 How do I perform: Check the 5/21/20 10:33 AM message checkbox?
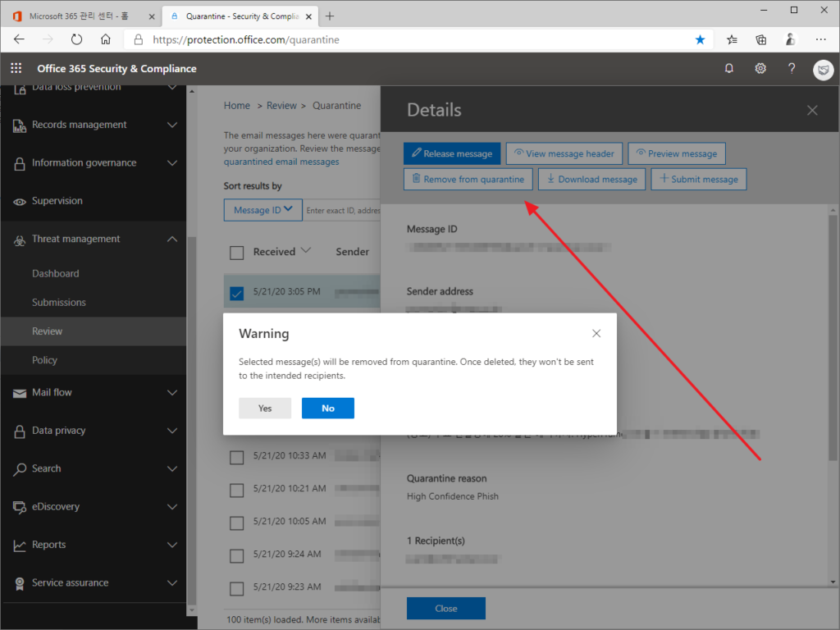coord(237,457)
